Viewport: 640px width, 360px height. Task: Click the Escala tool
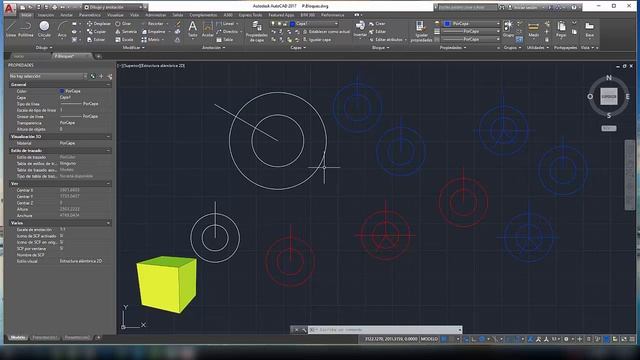[124, 40]
